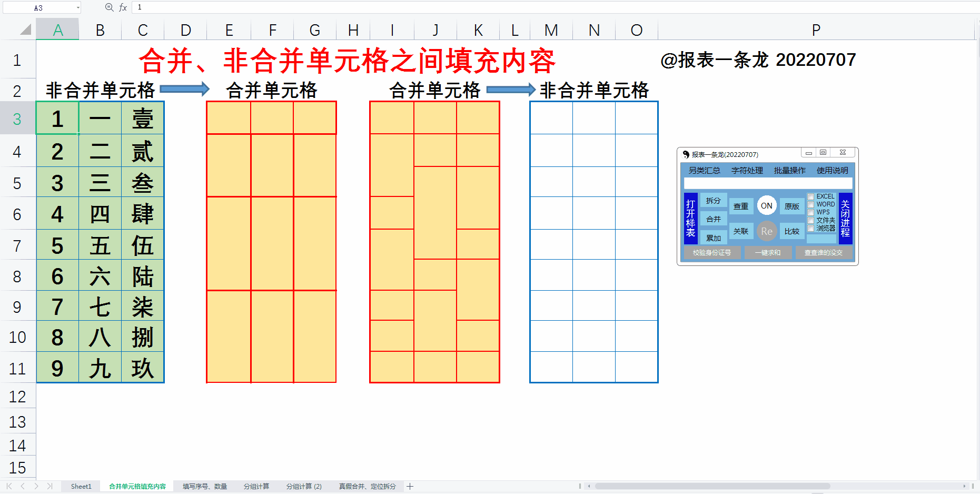Click the 校验身份证号 button
980x494 pixels.
tap(712, 253)
